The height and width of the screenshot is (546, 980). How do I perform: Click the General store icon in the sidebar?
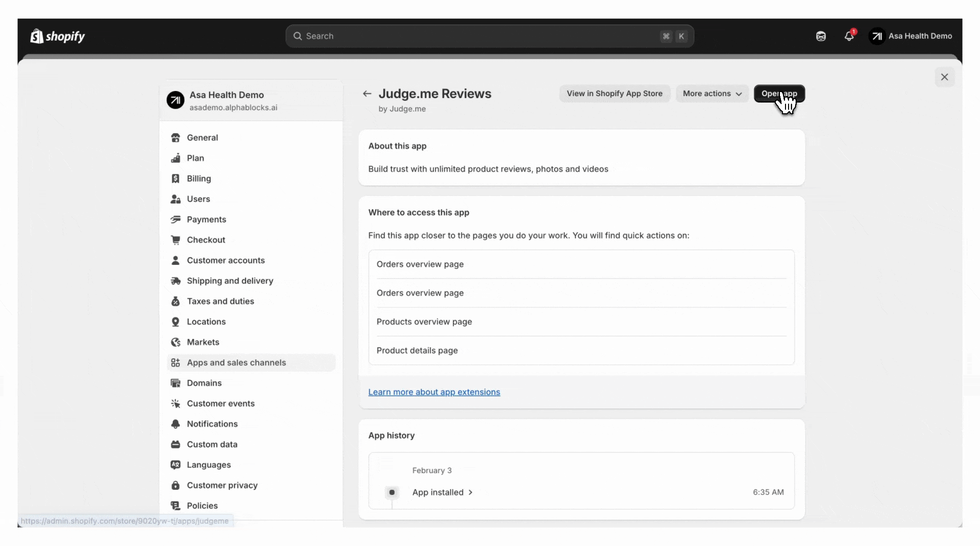(175, 138)
